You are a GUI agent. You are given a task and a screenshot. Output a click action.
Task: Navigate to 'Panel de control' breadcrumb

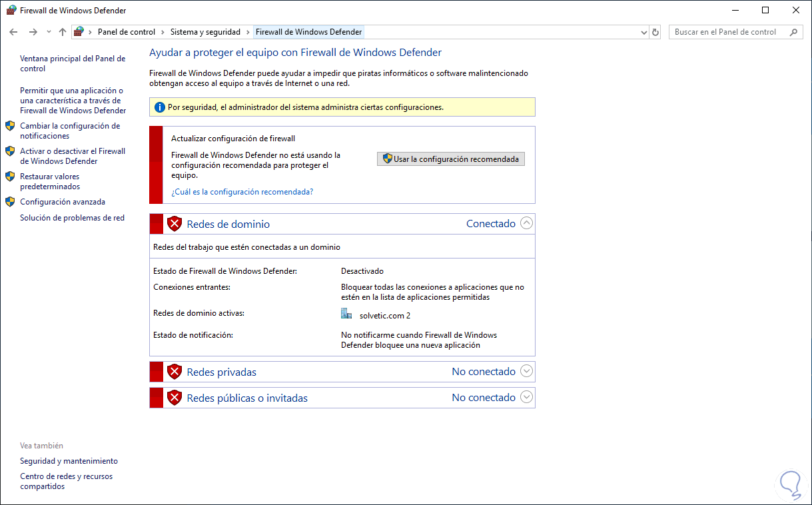click(x=126, y=32)
